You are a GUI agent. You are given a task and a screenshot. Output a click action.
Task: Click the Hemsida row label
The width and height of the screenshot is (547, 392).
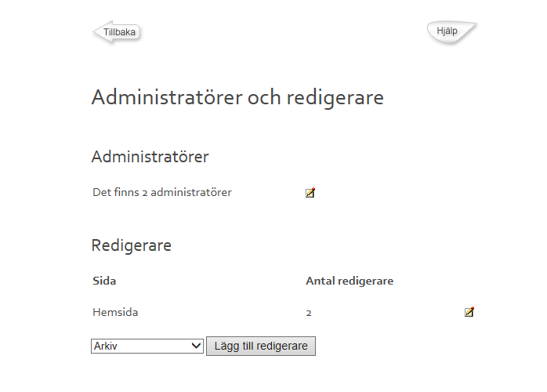[115, 312]
